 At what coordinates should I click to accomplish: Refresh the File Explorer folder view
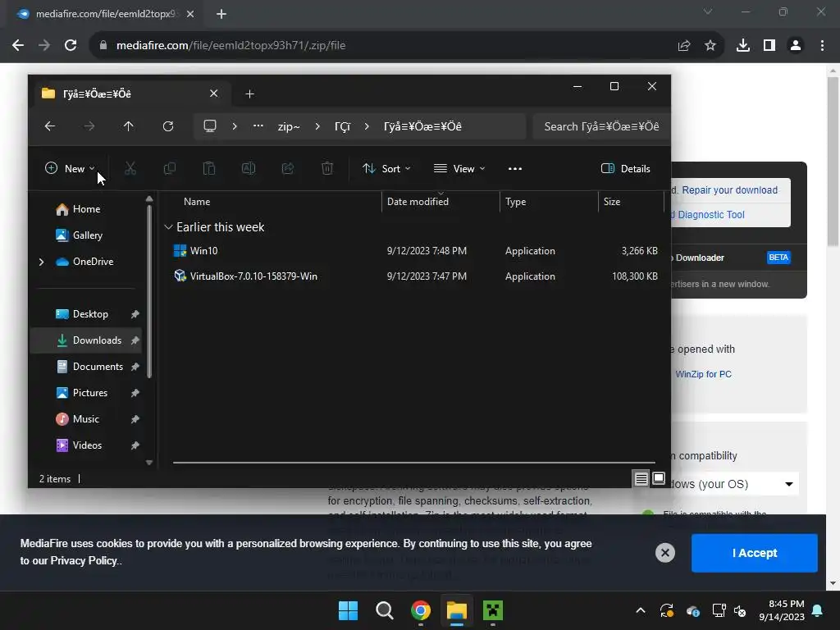(168, 126)
